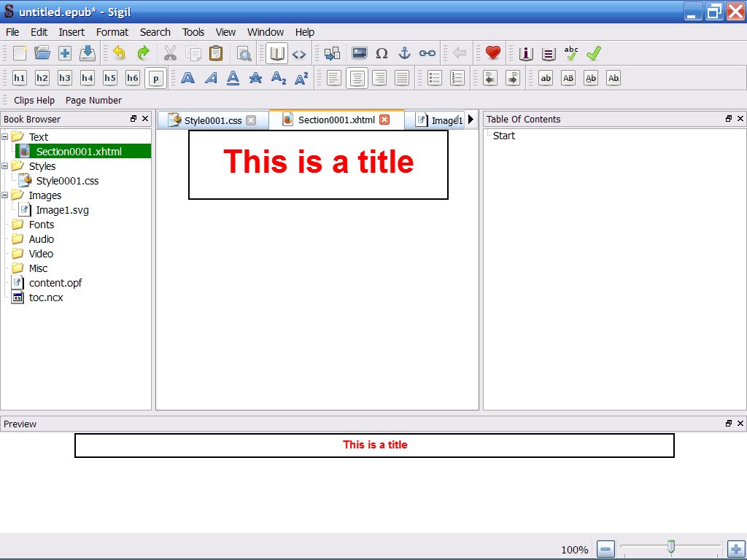Viewport: 747px width, 560px height.
Task: Insert a hyperlink with chain icon
Action: pyautogui.click(x=427, y=53)
